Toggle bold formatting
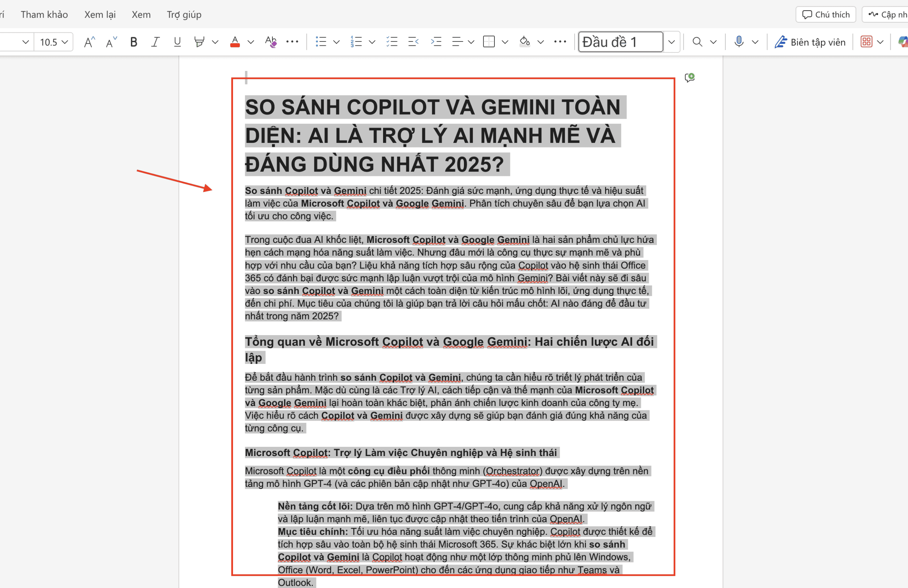Screen dimensions: 908x588 point(133,41)
